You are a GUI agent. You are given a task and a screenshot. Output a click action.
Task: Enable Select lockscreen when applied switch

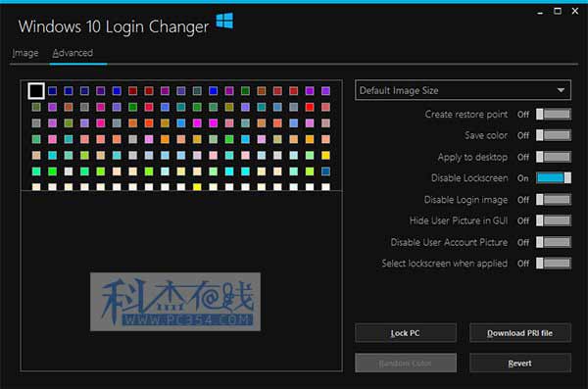coord(554,263)
